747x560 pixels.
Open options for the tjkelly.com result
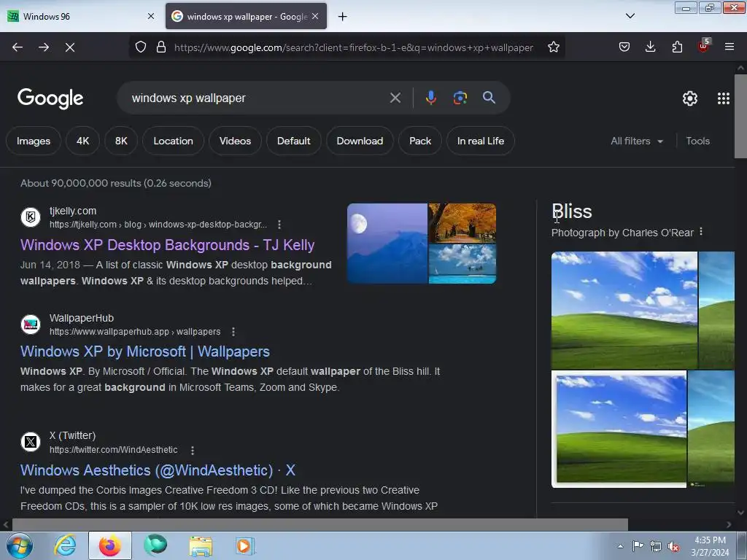click(x=279, y=225)
